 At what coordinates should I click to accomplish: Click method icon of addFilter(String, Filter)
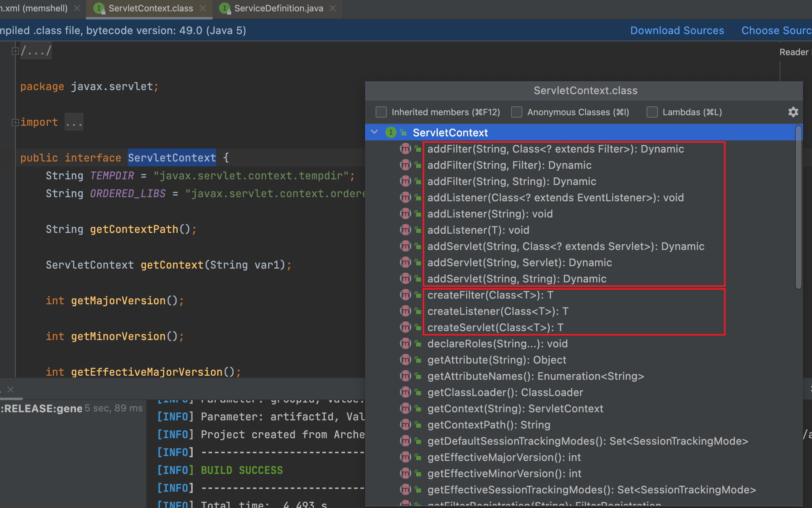point(406,165)
